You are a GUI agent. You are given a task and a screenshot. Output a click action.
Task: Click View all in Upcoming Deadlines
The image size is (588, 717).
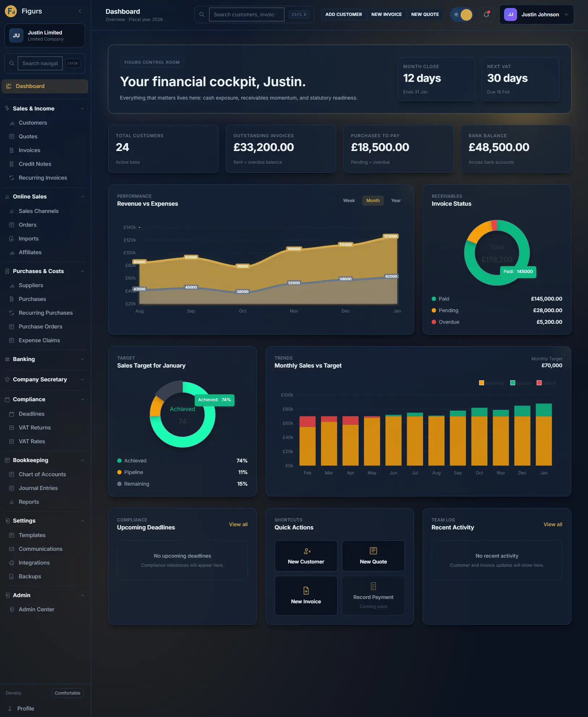point(238,524)
